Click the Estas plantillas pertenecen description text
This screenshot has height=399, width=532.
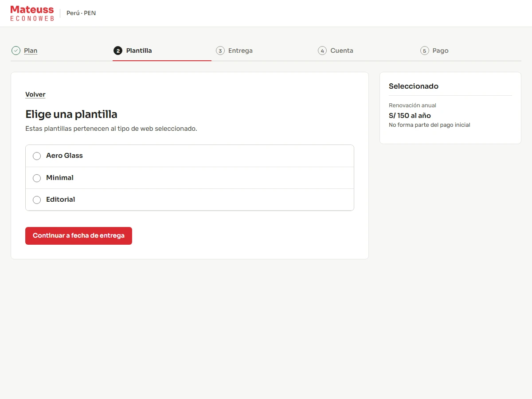(111, 129)
